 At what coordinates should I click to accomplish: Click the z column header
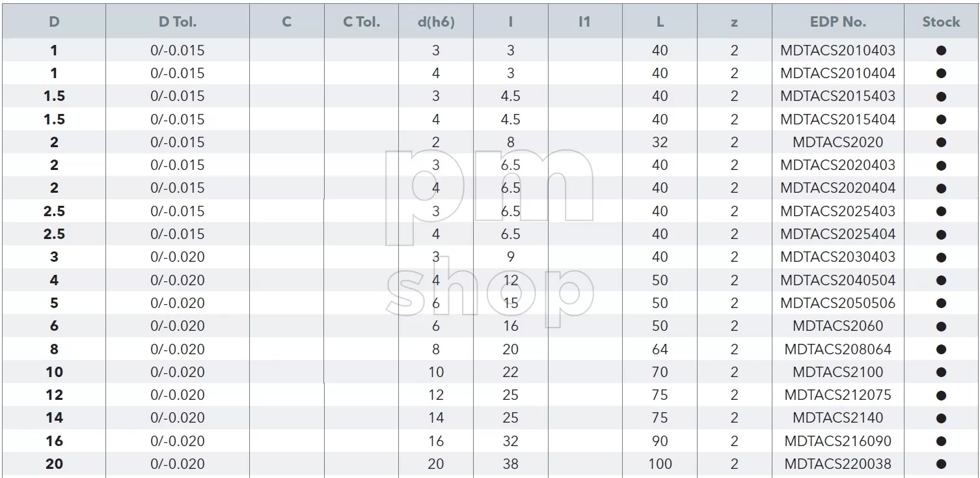(734, 22)
